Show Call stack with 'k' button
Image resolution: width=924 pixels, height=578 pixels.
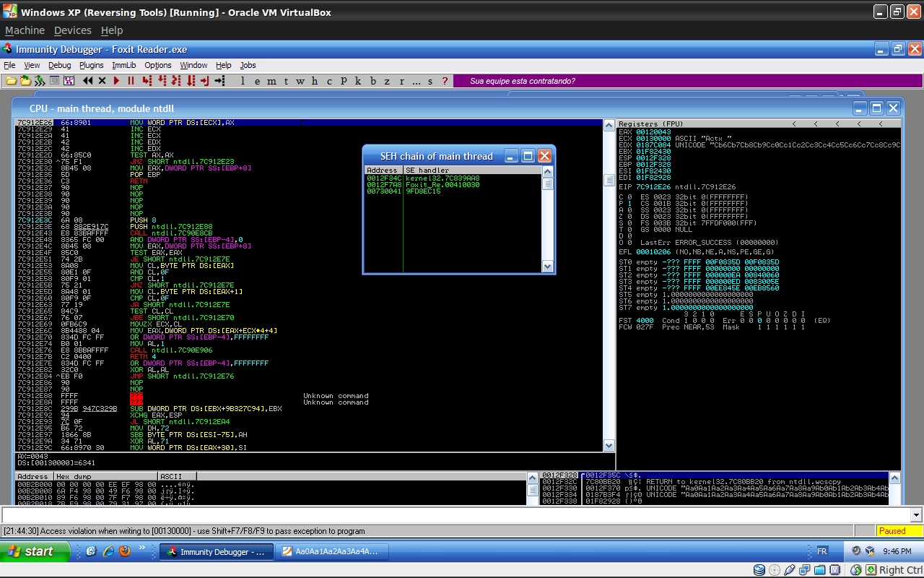tap(358, 80)
